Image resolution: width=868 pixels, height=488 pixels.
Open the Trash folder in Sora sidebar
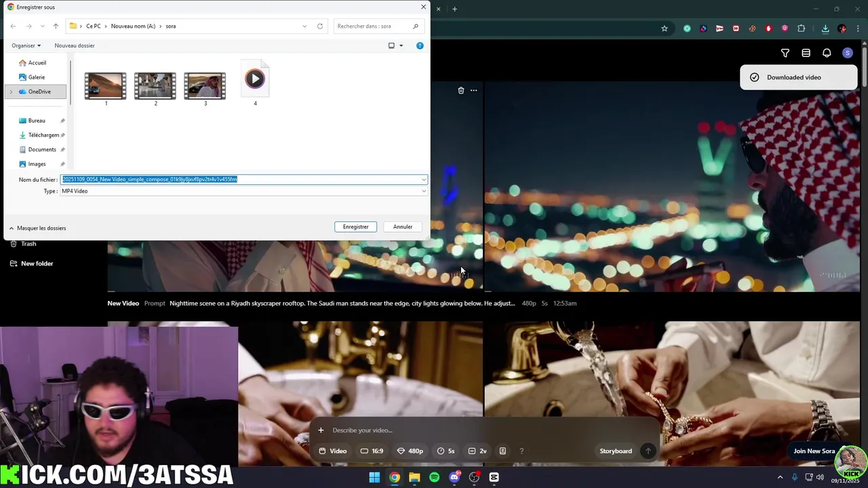click(x=23, y=244)
